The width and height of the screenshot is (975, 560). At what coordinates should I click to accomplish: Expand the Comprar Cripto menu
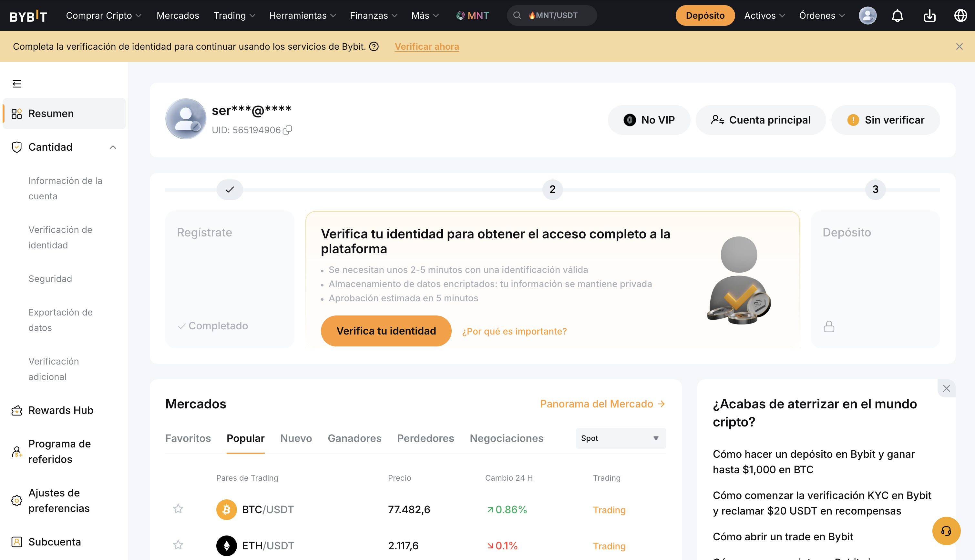click(x=104, y=15)
